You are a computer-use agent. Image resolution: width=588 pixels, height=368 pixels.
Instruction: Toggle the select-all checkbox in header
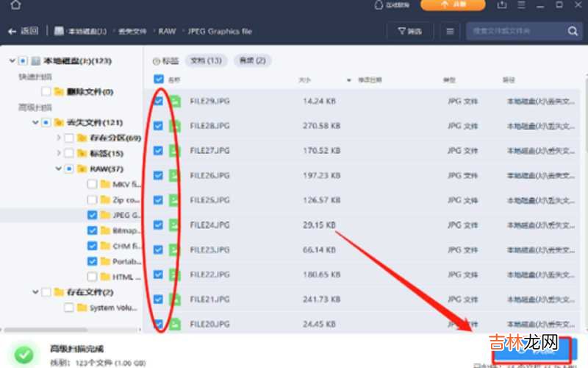click(158, 79)
